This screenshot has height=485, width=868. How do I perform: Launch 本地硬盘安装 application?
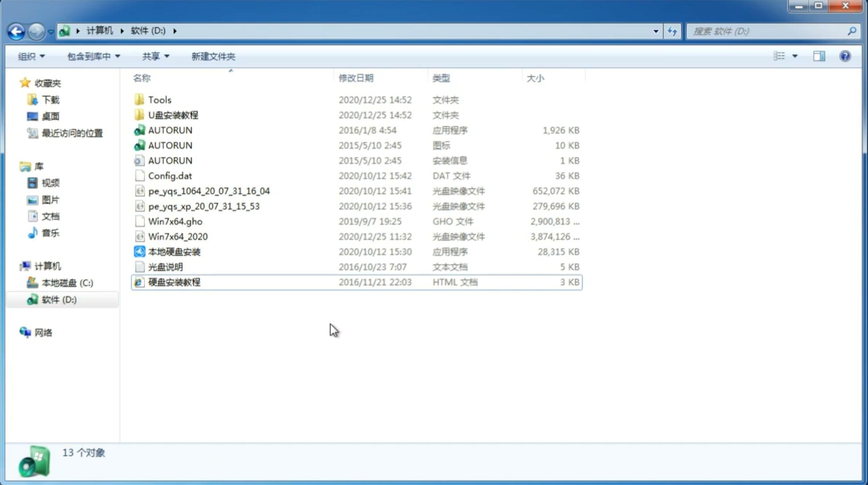pyautogui.click(x=173, y=251)
